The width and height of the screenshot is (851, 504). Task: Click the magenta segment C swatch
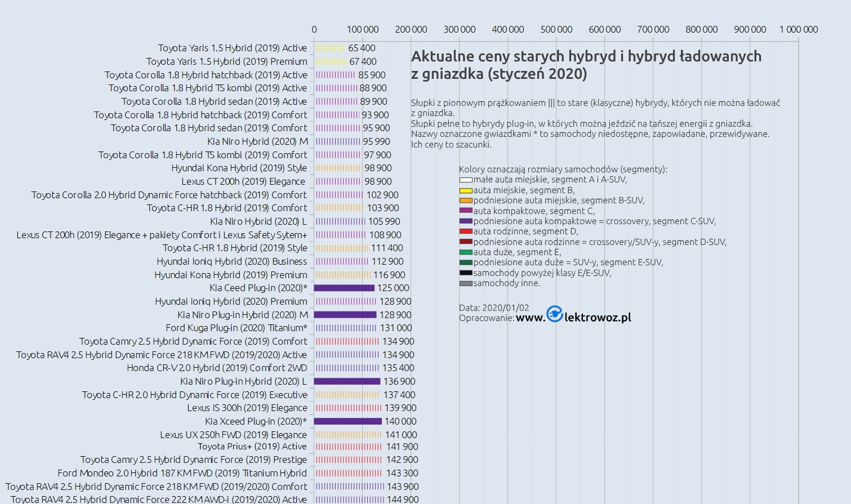coord(466,211)
